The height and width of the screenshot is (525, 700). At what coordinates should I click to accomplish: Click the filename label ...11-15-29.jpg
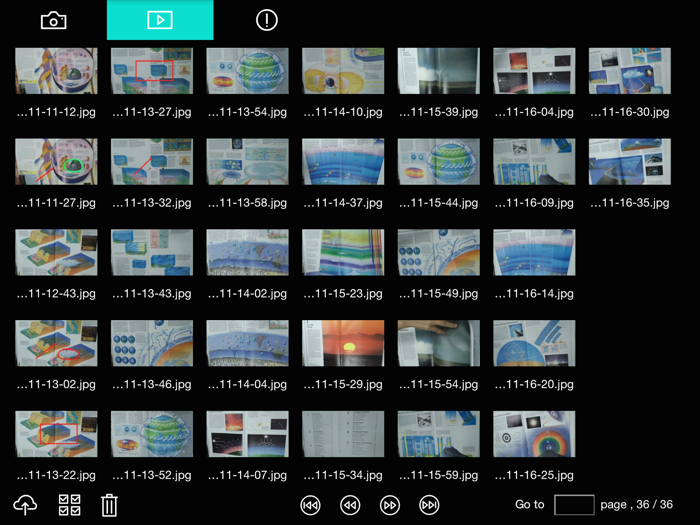(343, 384)
